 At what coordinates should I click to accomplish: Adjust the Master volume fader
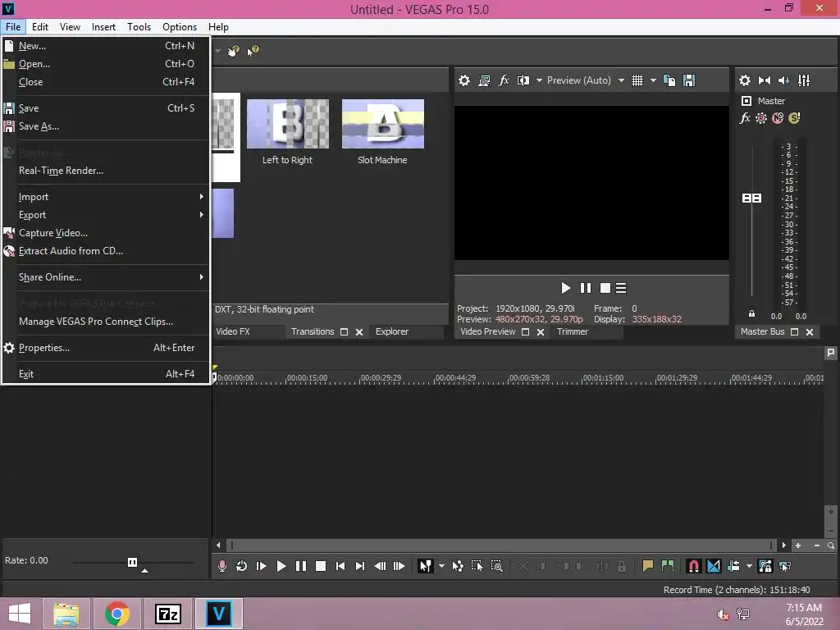point(751,199)
